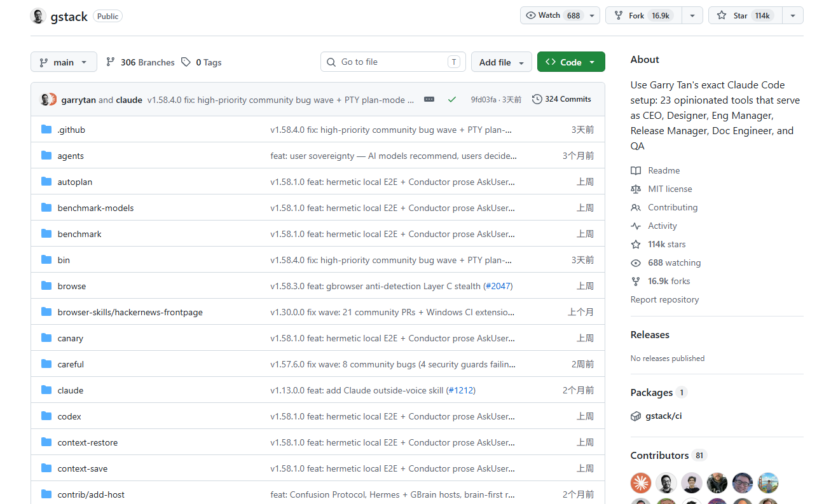Click the garrytan author avatar
The image size is (831, 504).
(45, 99)
